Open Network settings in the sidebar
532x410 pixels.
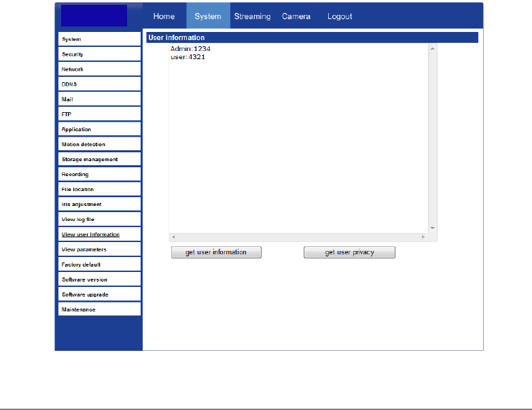click(x=99, y=69)
